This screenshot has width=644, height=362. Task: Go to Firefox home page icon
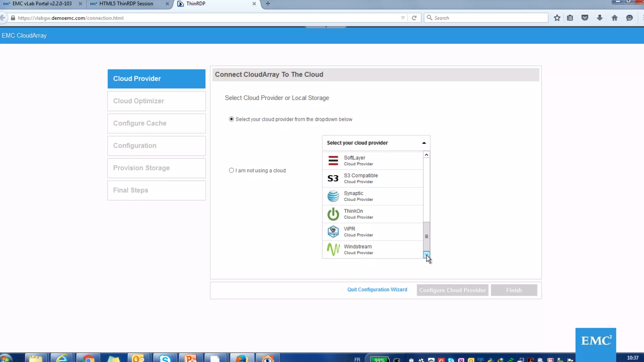[614, 18]
